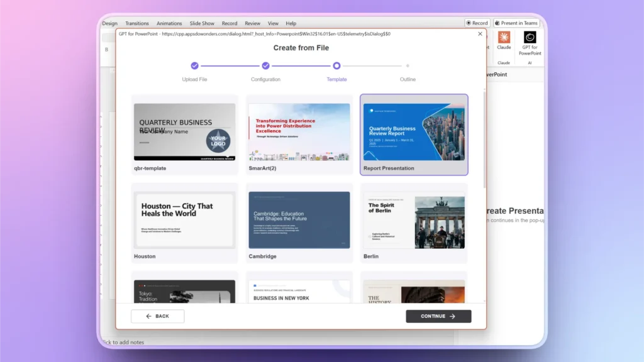The image size is (644, 362).
Task: Click the Configuration step label
Action: pyautogui.click(x=266, y=79)
